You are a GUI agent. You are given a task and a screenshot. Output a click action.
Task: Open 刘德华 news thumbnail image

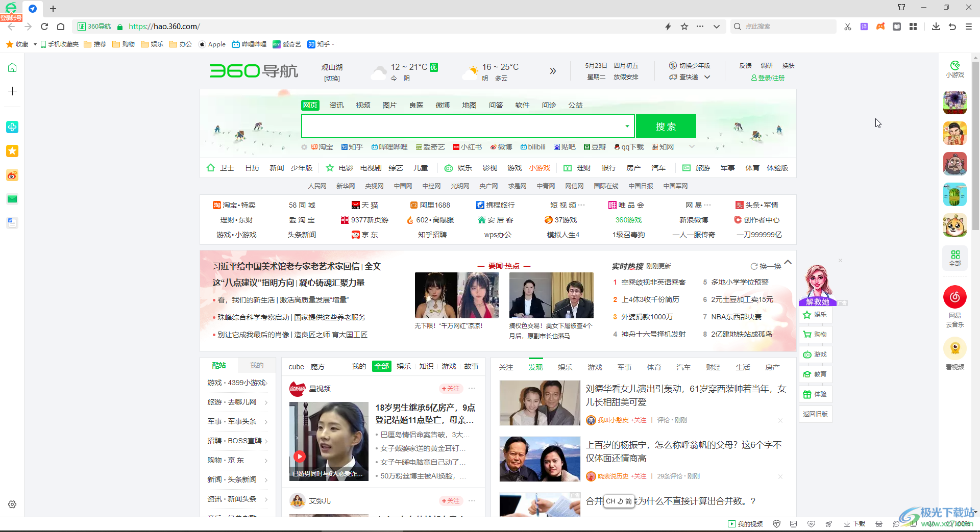point(540,402)
